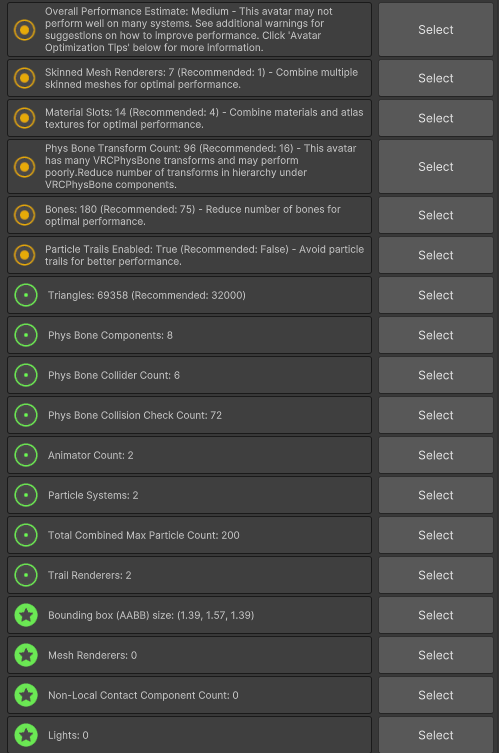Choose Select next to Triangles: 69358
Viewport: 499px width, 753px height.
pyautogui.click(x=436, y=295)
